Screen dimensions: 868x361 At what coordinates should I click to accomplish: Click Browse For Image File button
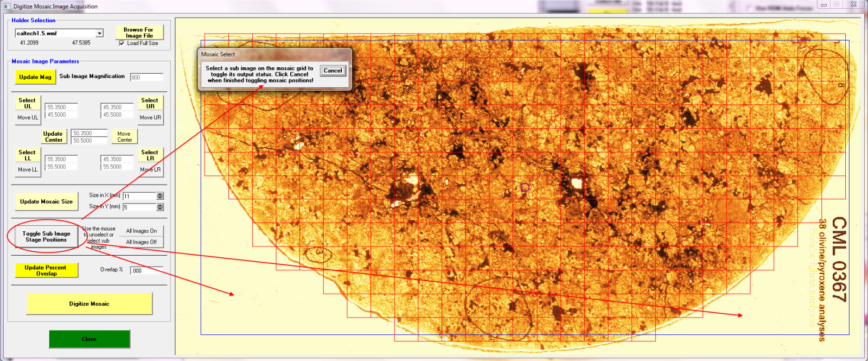tap(139, 33)
